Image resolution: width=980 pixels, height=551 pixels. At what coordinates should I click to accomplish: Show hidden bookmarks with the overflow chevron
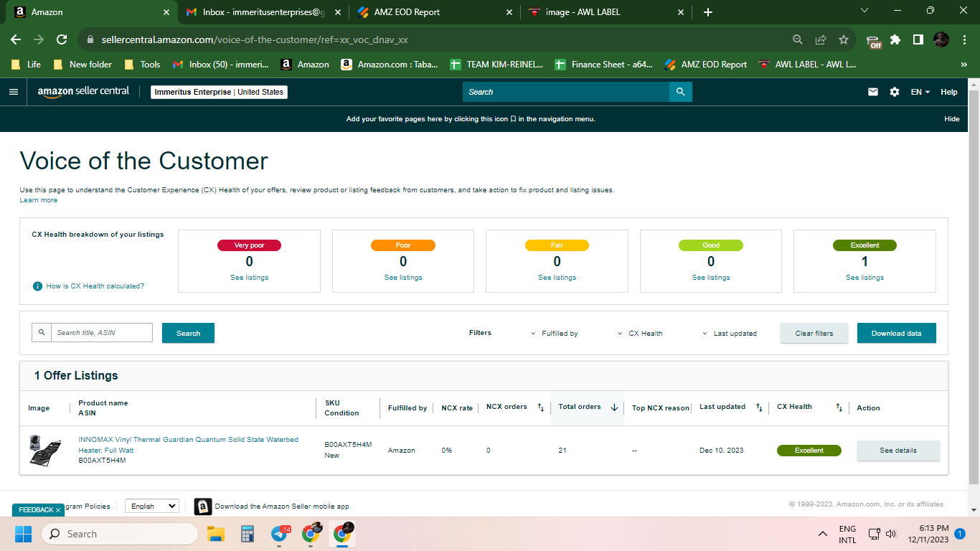(963, 65)
